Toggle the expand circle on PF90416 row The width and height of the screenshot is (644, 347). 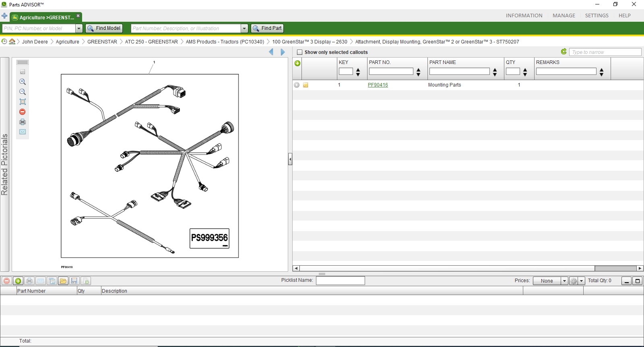pos(297,85)
